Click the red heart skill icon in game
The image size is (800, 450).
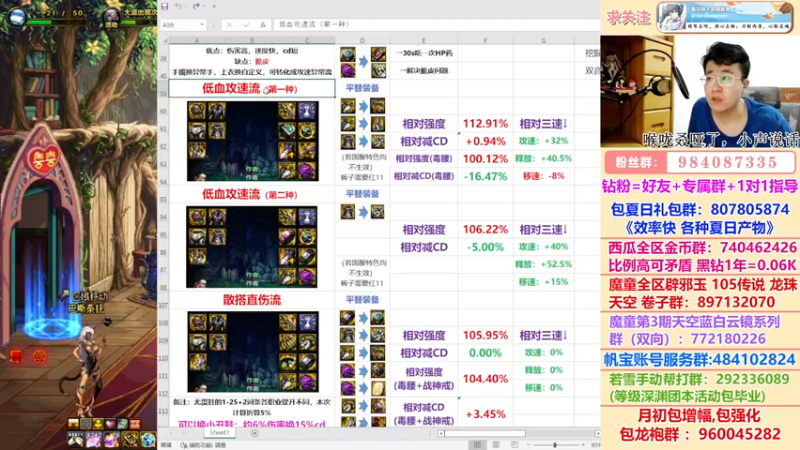[x=110, y=423]
